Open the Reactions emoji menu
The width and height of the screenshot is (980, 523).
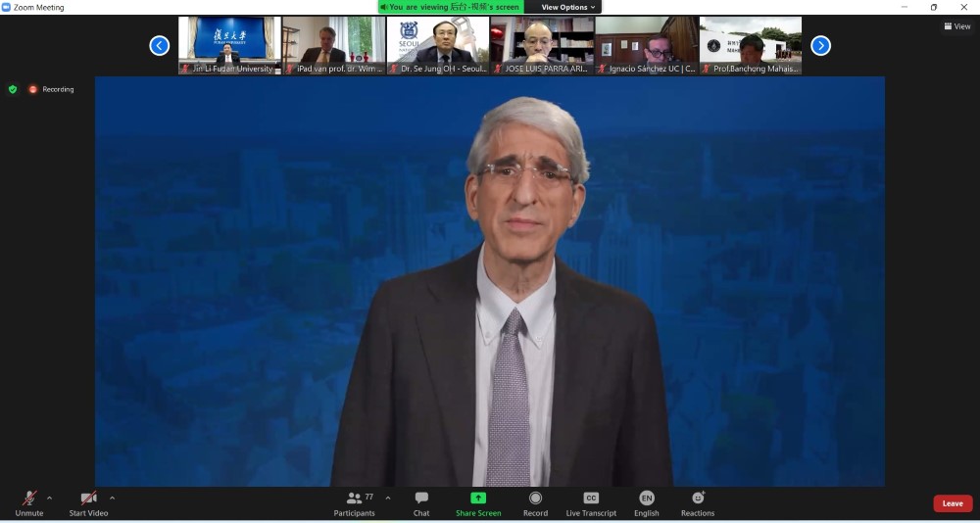(698, 499)
